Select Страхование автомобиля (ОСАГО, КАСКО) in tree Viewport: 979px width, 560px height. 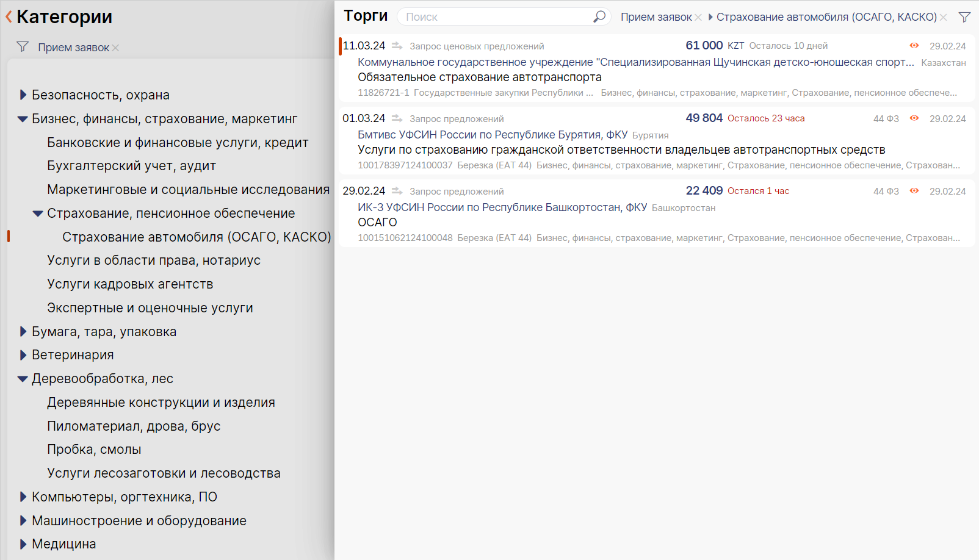[x=197, y=237]
